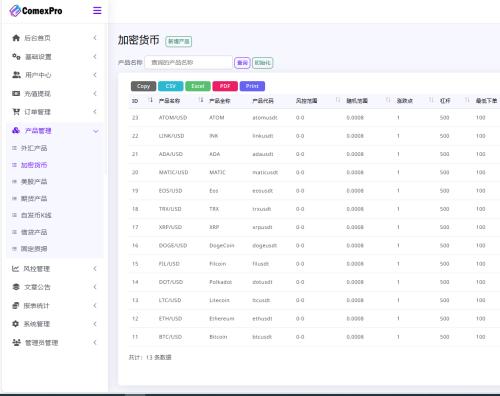Screen dimensions: 500x396
Task: Click the ATOM/USD product name cell
Action: [173, 118]
